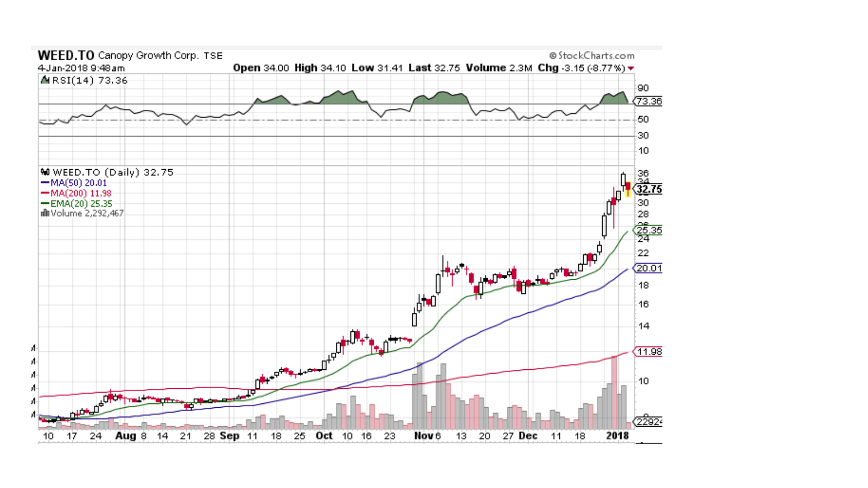Click the RSI(14) 73.36 panel label
Viewport: 868px width, 488px height.
click(x=90, y=80)
